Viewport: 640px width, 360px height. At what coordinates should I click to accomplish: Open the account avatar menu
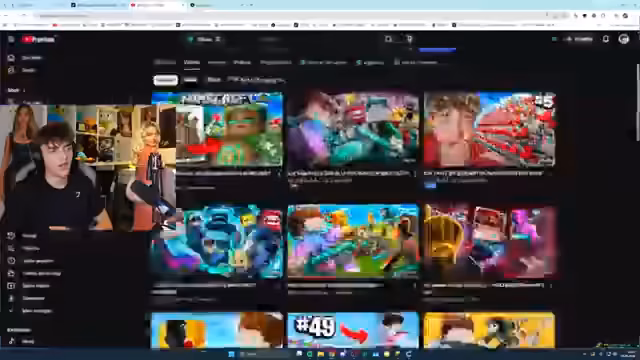[x=624, y=39]
